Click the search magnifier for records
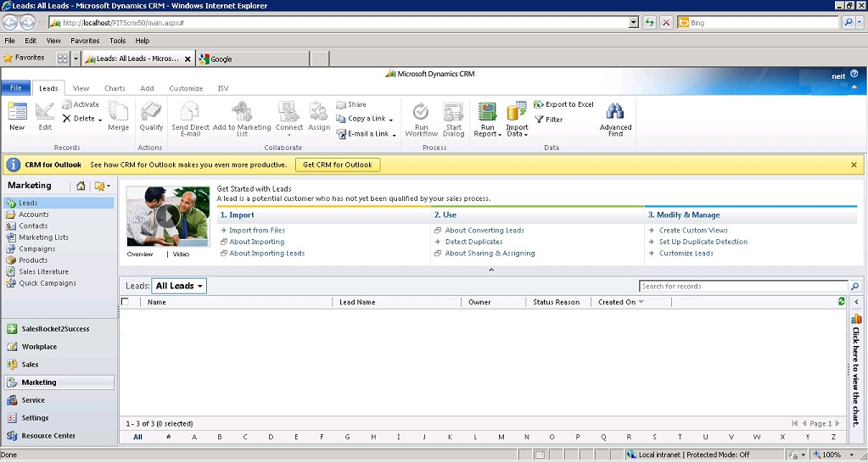Viewport: 868px width, 463px height. (x=854, y=286)
